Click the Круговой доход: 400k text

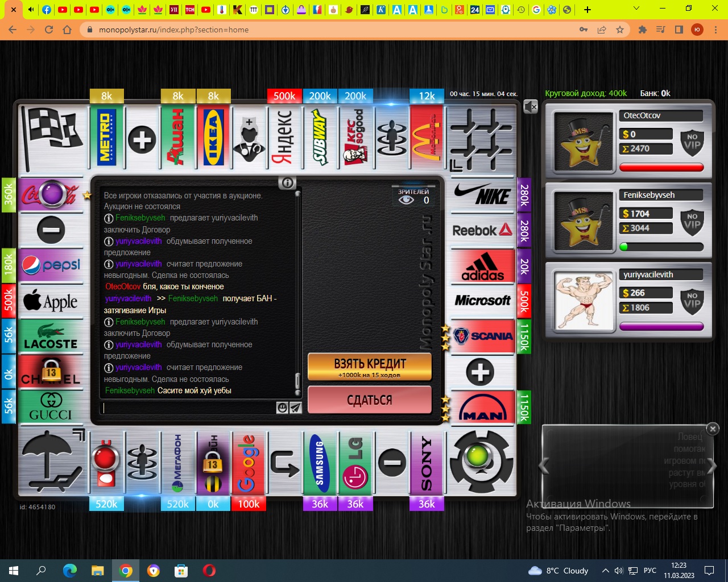click(x=586, y=93)
